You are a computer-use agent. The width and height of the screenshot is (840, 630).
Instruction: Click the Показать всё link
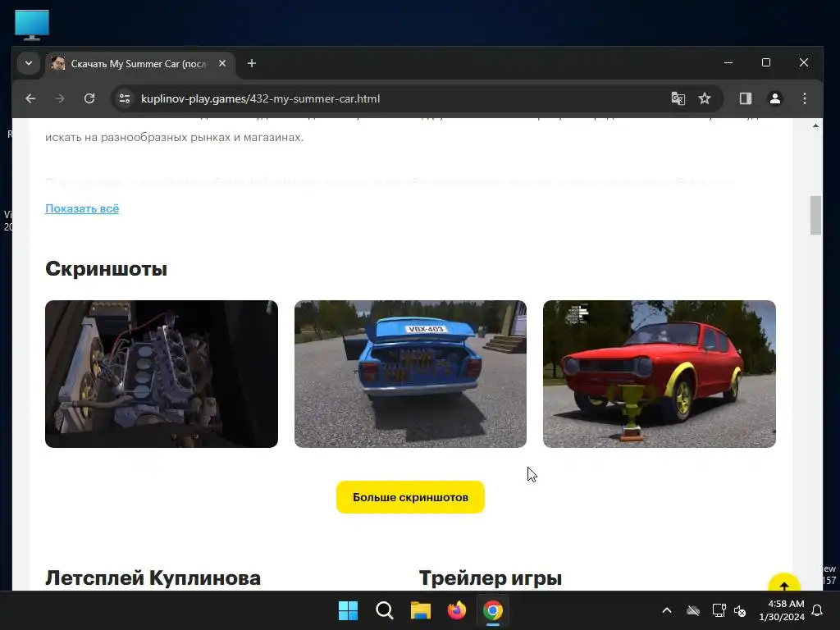pyautogui.click(x=82, y=208)
